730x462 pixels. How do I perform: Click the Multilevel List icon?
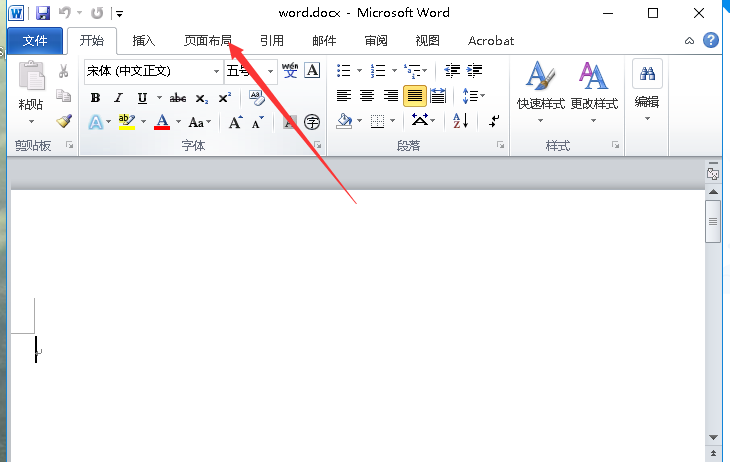point(412,71)
